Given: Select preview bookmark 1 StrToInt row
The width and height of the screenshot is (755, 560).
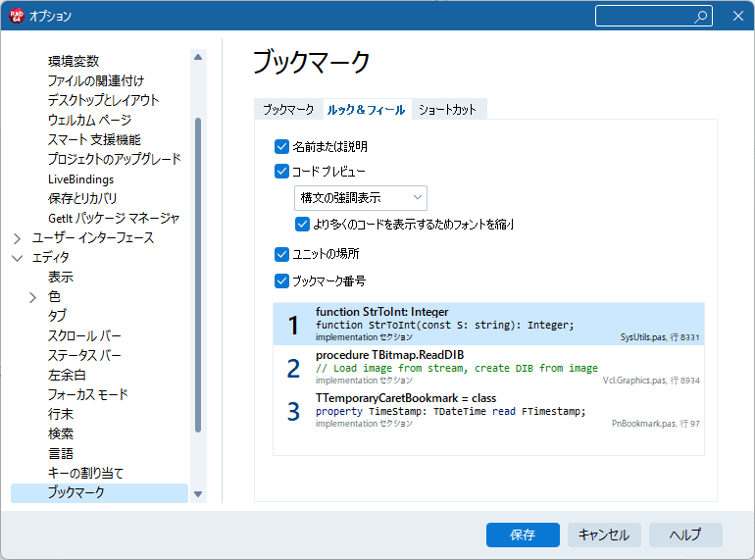Looking at the screenshot, I should [x=488, y=324].
